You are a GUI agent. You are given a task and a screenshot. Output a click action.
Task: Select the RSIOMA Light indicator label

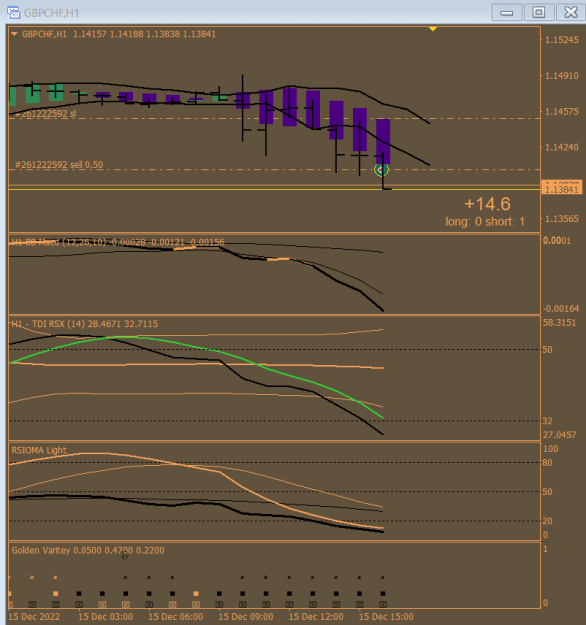(x=39, y=450)
